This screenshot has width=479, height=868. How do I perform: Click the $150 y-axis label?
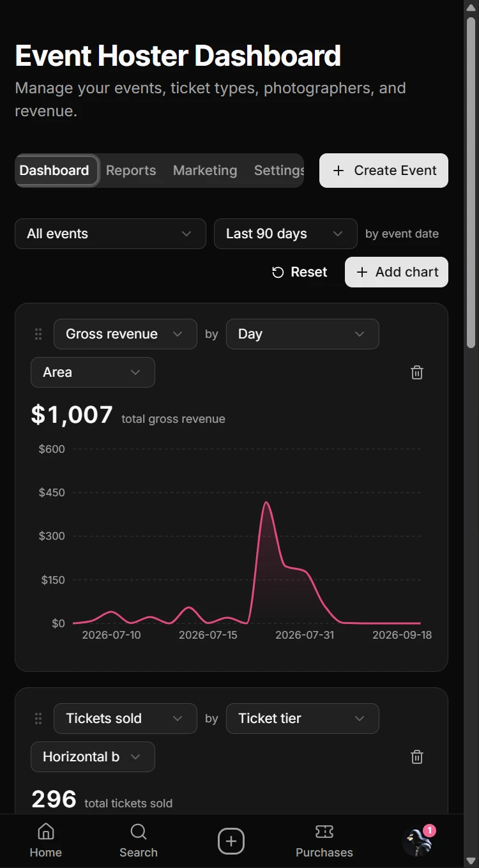click(x=52, y=580)
